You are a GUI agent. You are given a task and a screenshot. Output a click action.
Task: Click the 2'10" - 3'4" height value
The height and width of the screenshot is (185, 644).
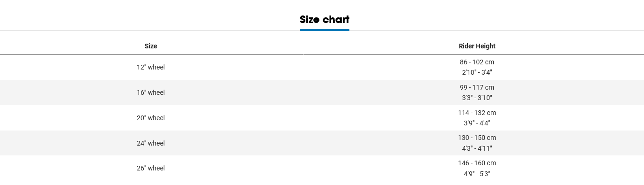click(x=477, y=72)
